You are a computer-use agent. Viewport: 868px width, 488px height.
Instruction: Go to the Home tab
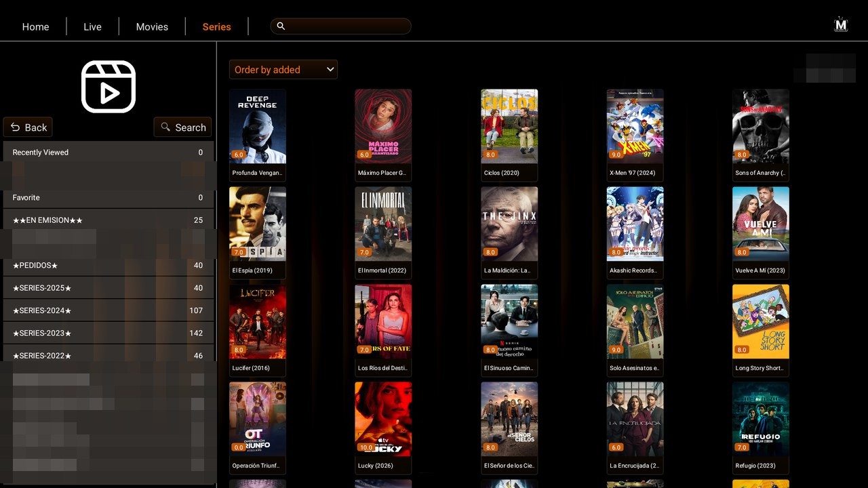pyautogui.click(x=35, y=26)
